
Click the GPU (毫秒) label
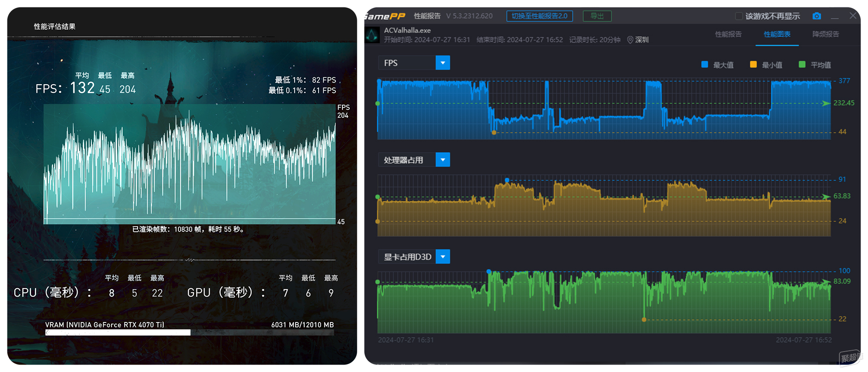[226, 293]
